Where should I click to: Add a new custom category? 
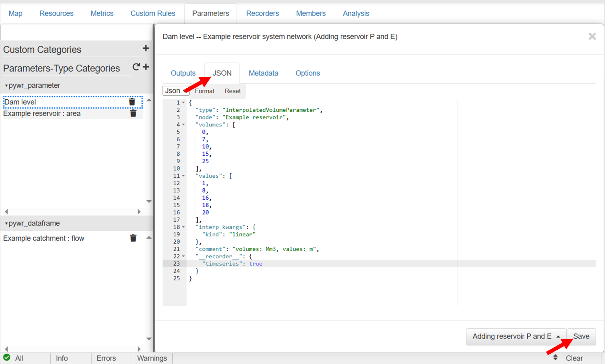coord(146,49)
